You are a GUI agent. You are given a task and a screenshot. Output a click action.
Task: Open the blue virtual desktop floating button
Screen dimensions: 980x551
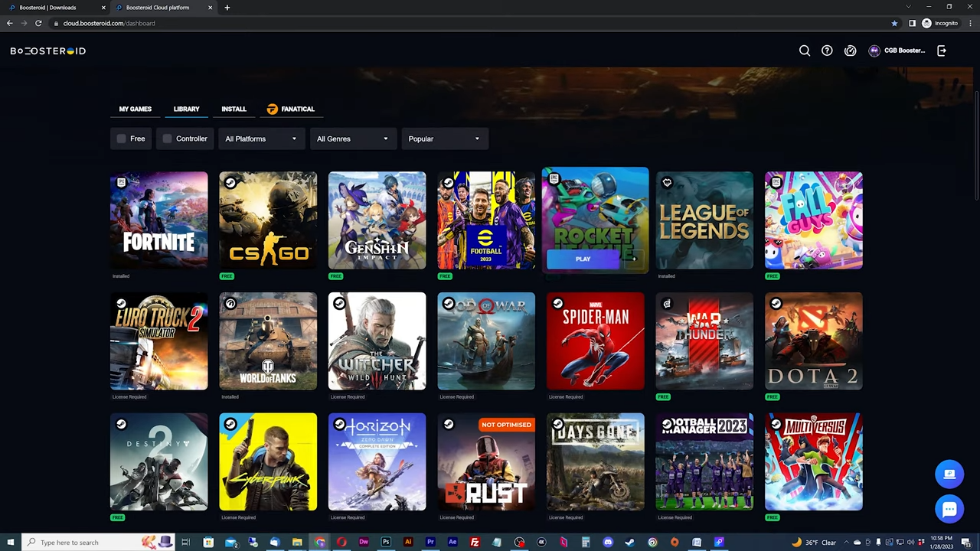[949, 474]
